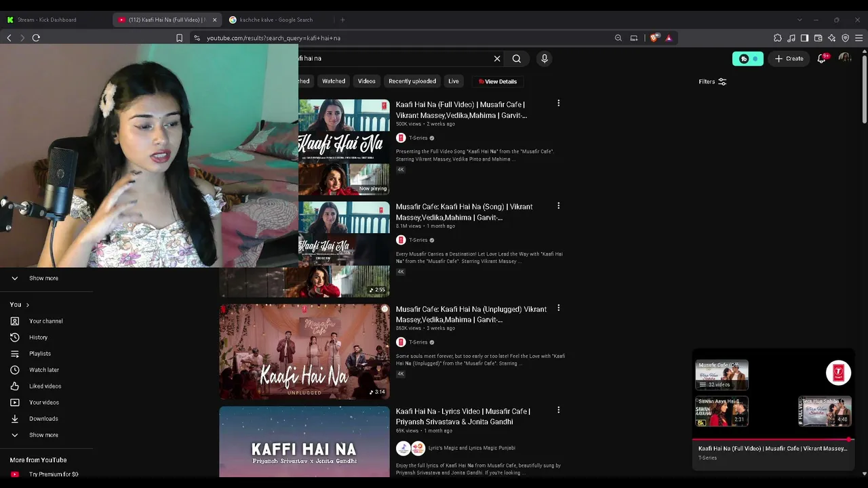Click the YouTube search input field
The image size is (868, 488).
click(396, 58)
